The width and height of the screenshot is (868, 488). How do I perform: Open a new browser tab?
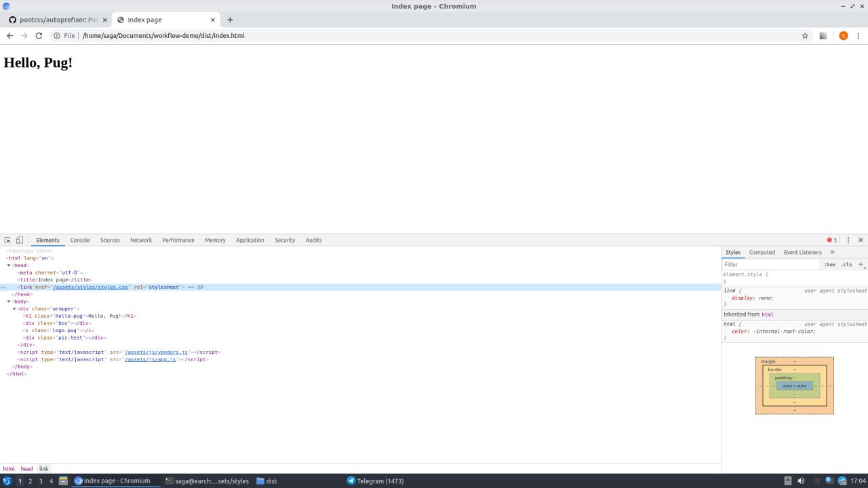tap(230, 20)
